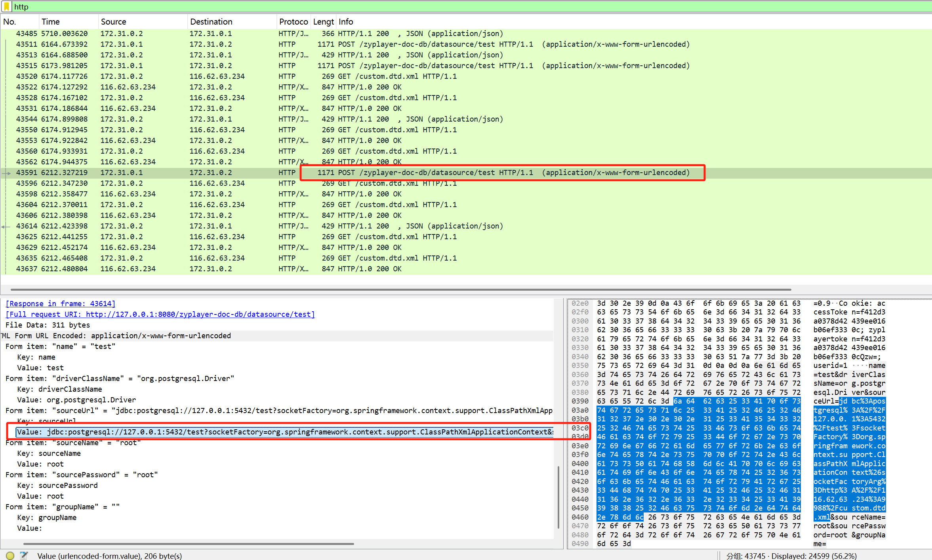Click the packet details vertical scrollbar
Image resolution: width=932 pixels, height=560 pixels.
558,497
